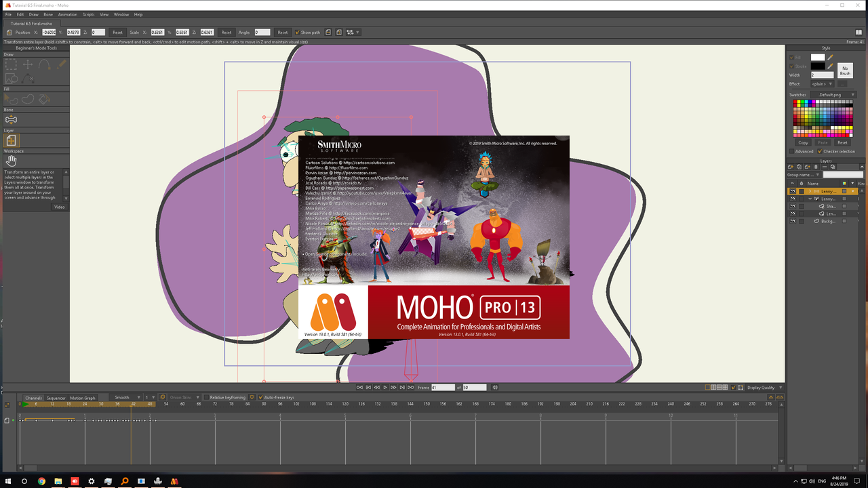Image resolution: width=868 pixels, height=488 pixels.
Task: Click the black Stroke color swatch
Action: (818, 66)
